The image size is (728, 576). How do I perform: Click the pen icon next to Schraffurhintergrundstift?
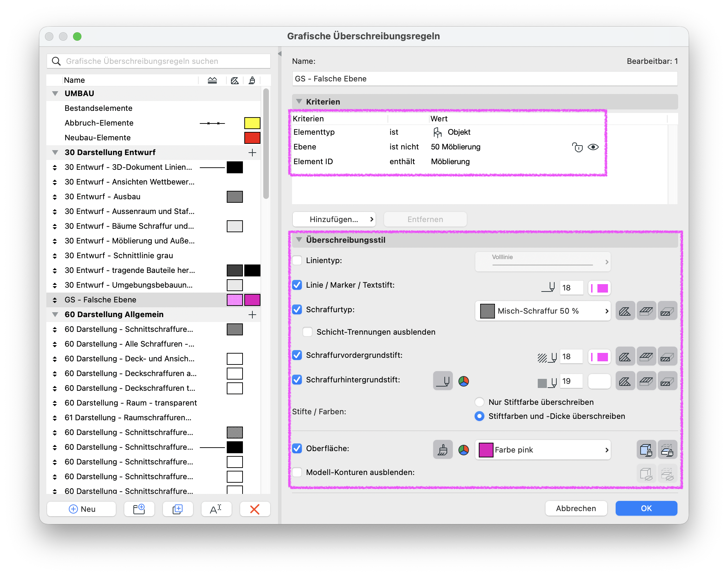443,381
